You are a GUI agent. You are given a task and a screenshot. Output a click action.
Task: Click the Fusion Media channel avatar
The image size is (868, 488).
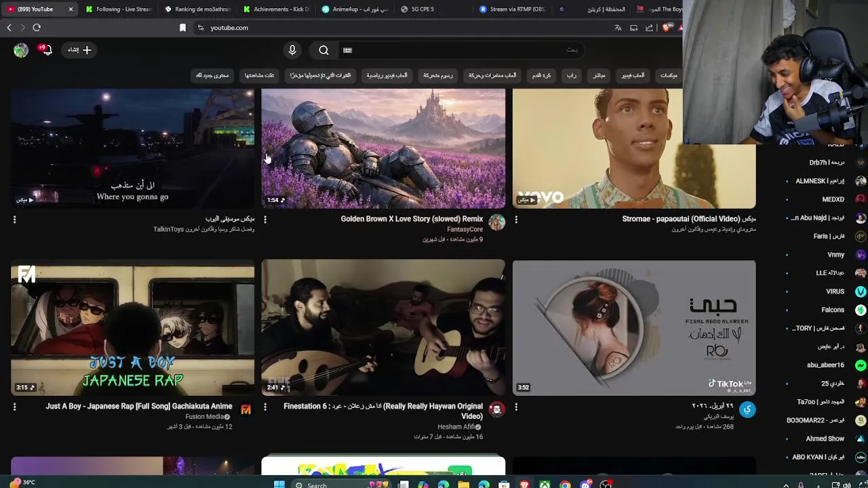coord(246,409)
